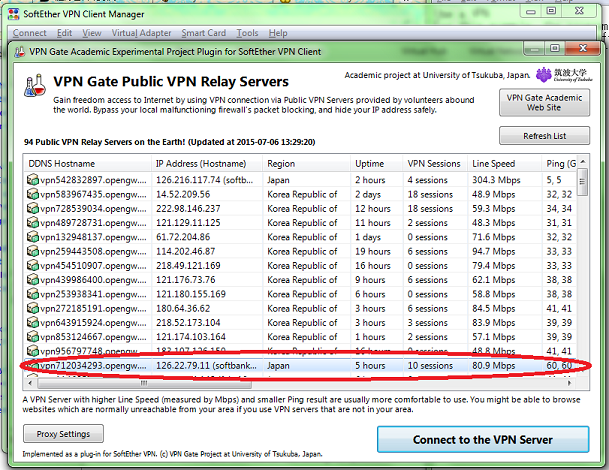Select IP address 114.202.46.87 cell
The height and width of the screenshot is (470, 609).
(186, 251)
